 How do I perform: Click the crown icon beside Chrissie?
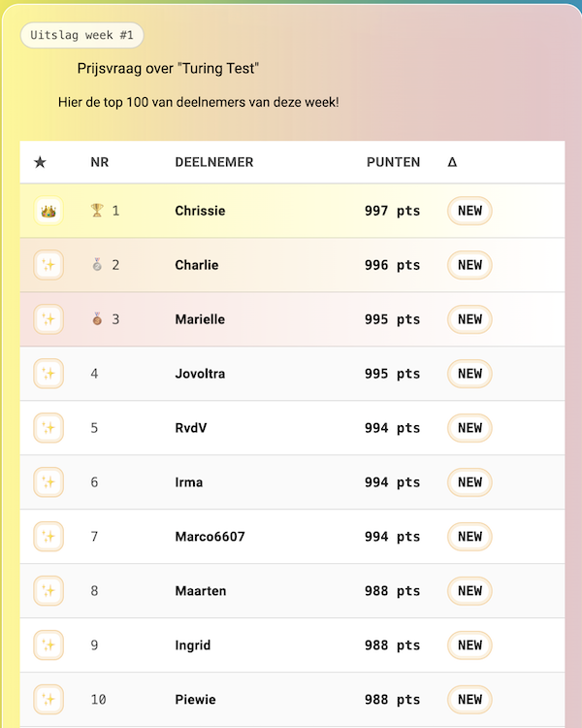(48, 211)
